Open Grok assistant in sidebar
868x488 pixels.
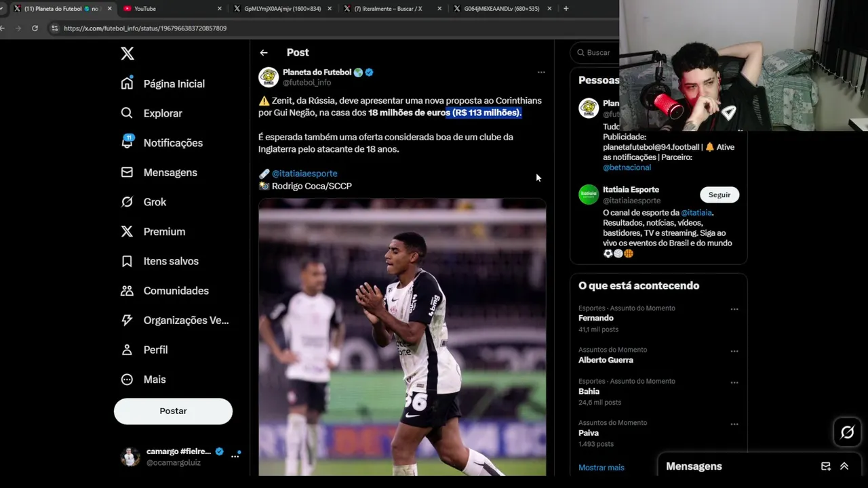(x=143, y=202)
